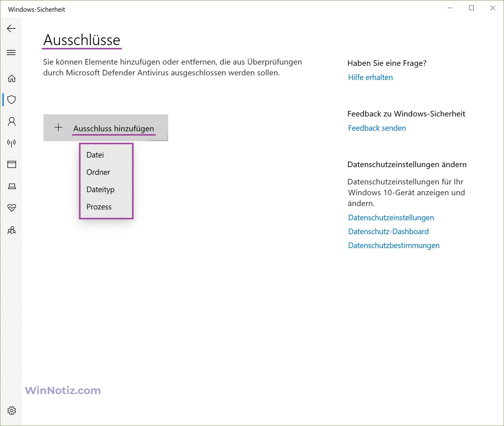This screenshot has height=426, width=504.
Task: Click the Windows-Sicherheit title text
Action: [36, 10]
